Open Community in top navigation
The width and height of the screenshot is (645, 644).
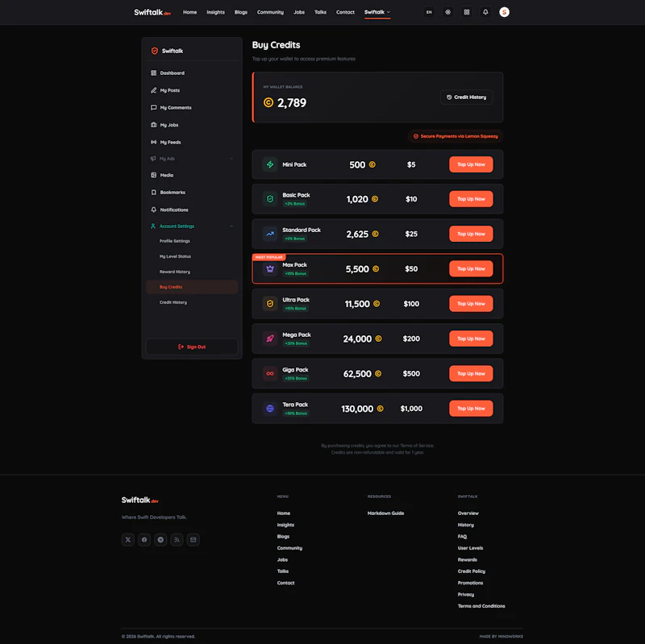click(270, 12)
